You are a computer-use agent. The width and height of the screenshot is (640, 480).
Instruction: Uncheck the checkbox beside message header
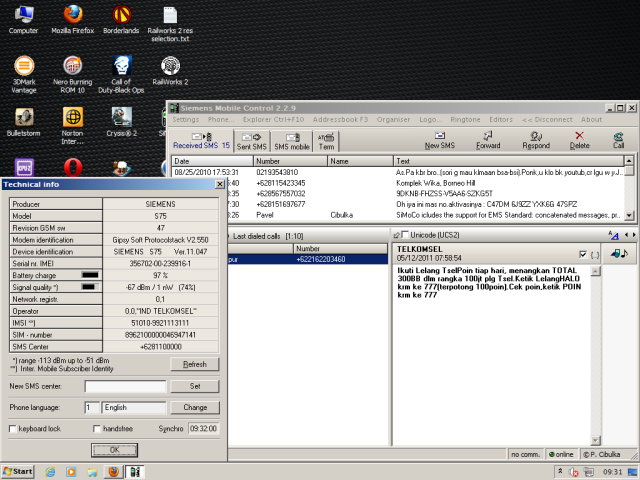point(583,254)
